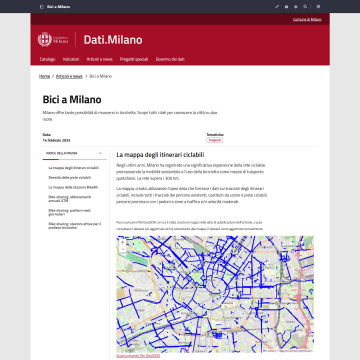The width and height of the screenshot is (360, 360).
Task: Follow the Comune di Milano link
Action: tap(307, 19)
